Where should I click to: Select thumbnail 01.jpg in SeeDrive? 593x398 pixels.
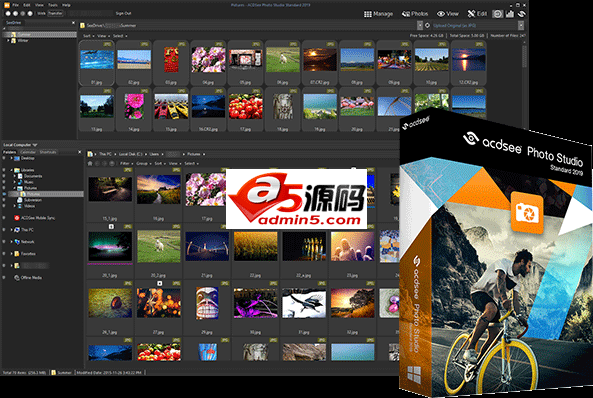(x=97, y=63)
